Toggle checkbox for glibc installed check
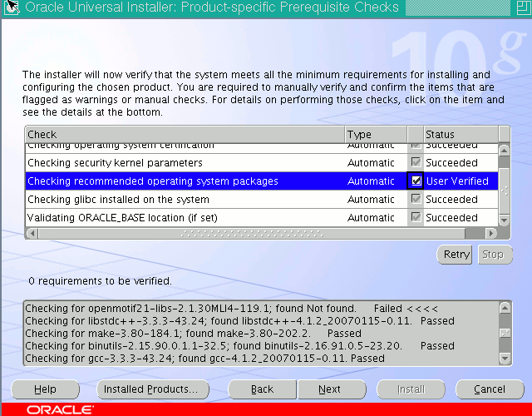 (416, 199)
